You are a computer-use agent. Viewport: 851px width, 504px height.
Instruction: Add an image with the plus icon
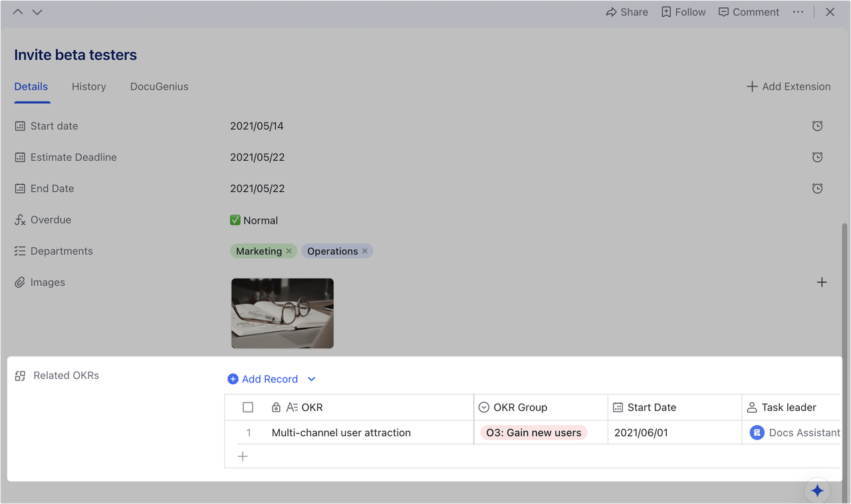pos(822,283)
